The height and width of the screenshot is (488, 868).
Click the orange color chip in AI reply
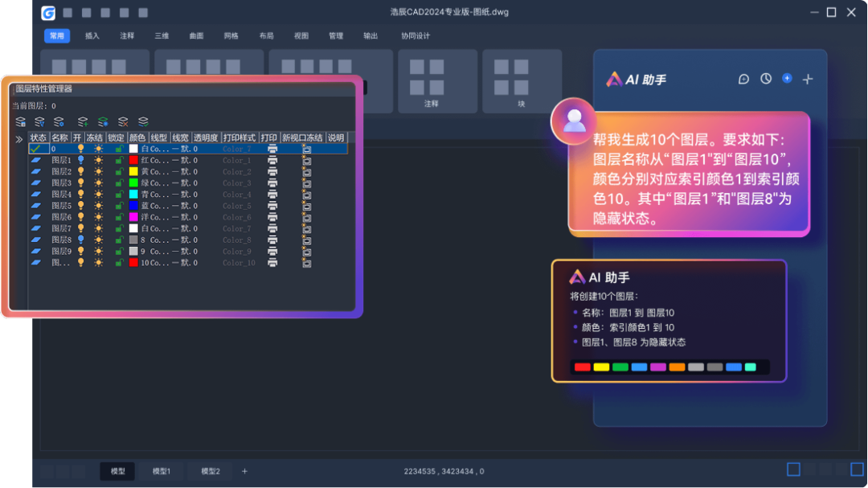click(x=677, y=367)
